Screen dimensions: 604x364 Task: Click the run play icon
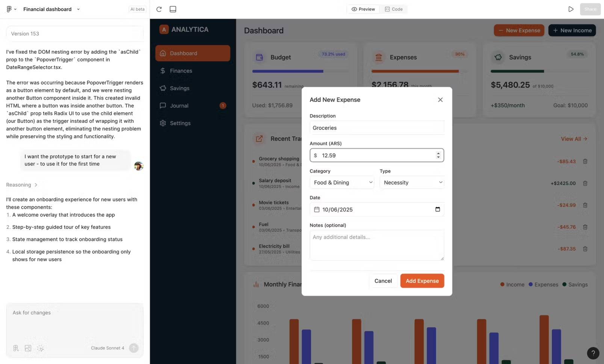point(571,9)
